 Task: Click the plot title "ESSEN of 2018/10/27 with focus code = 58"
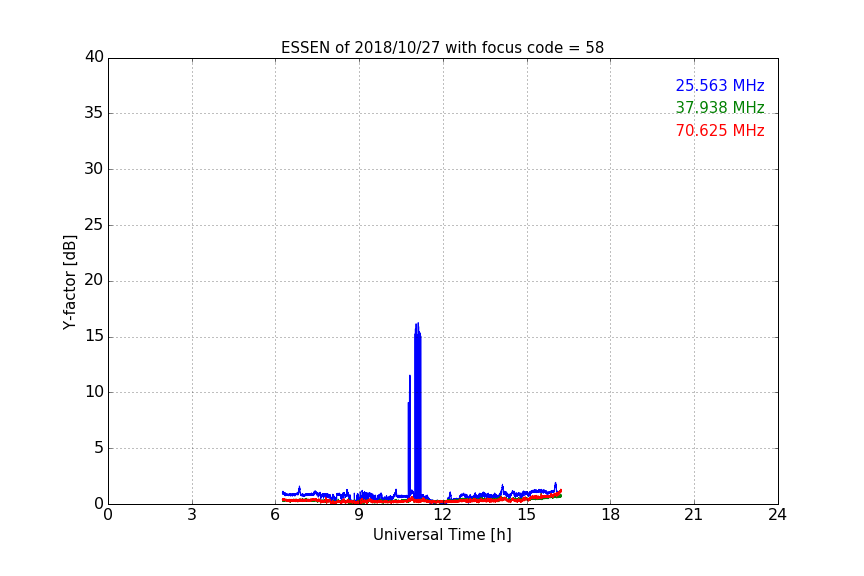(442, 48)
